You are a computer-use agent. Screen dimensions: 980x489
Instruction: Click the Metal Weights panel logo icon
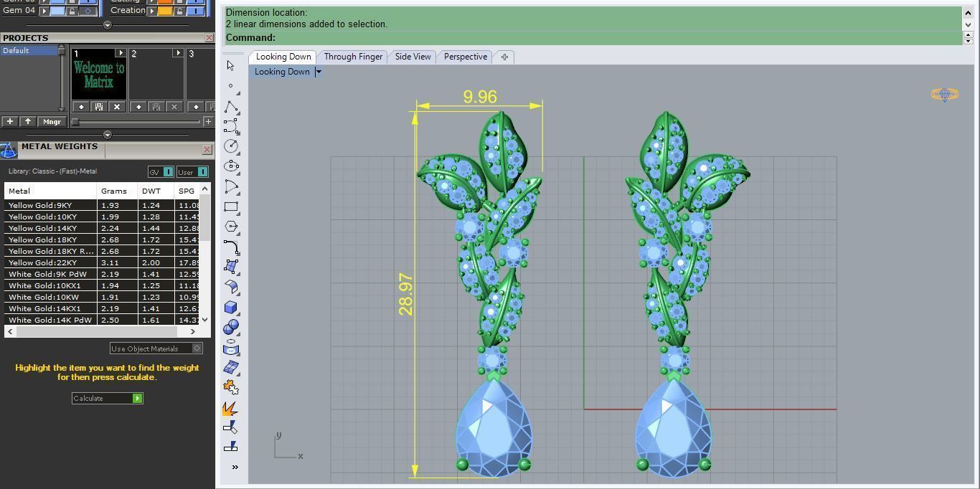pyautogui.click(x=9, y=150)
